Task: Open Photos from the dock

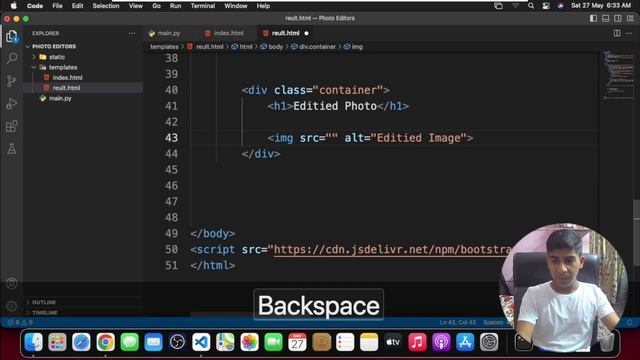Action: pos(249,342)
